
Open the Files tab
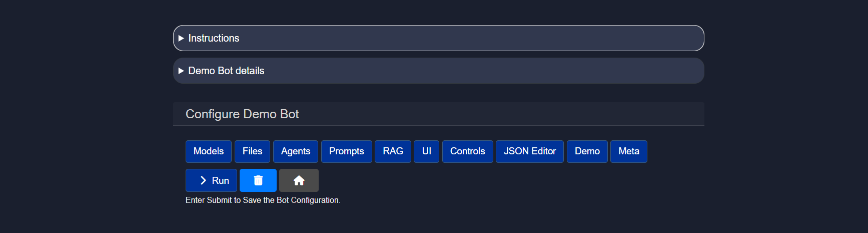point(252,151)
